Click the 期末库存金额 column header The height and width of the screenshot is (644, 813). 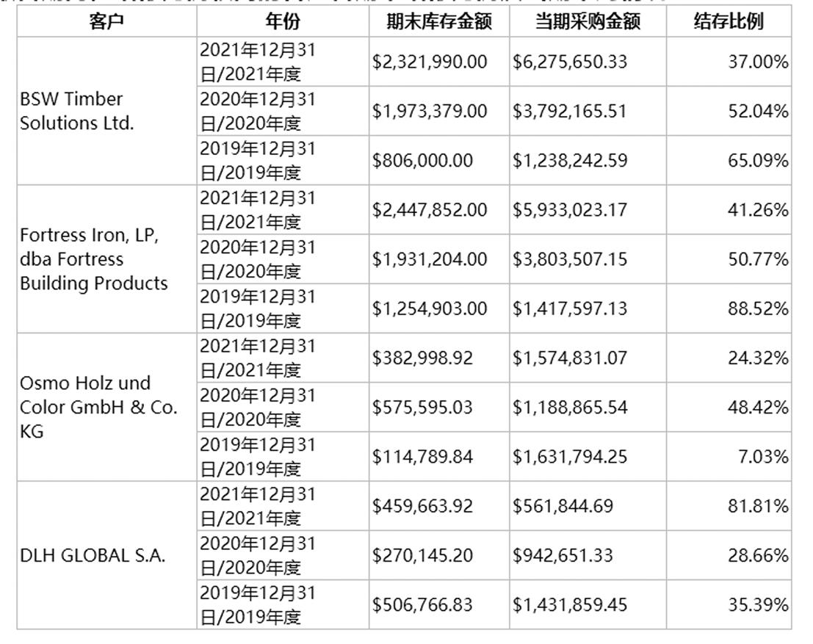point(438,22)
